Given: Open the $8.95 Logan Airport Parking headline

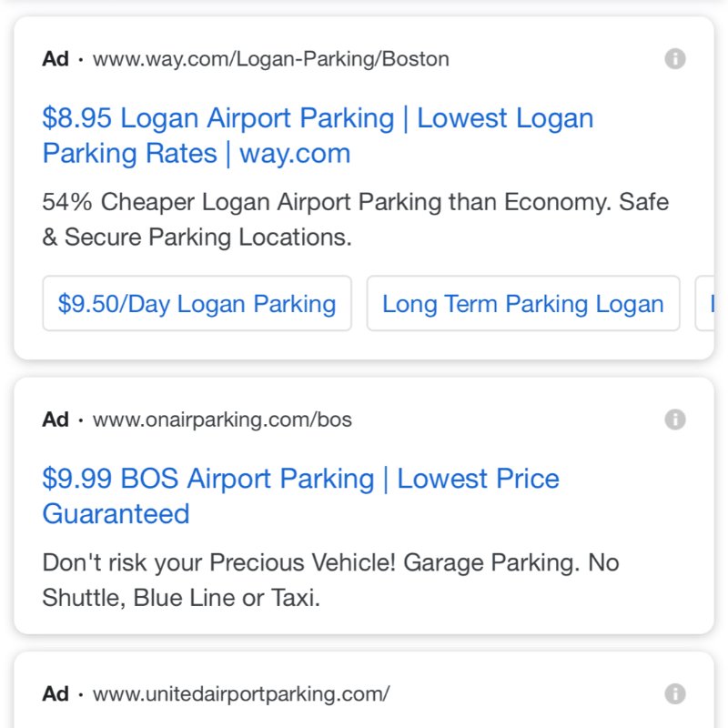Looking at the screenshot, I should pos(318,136).
